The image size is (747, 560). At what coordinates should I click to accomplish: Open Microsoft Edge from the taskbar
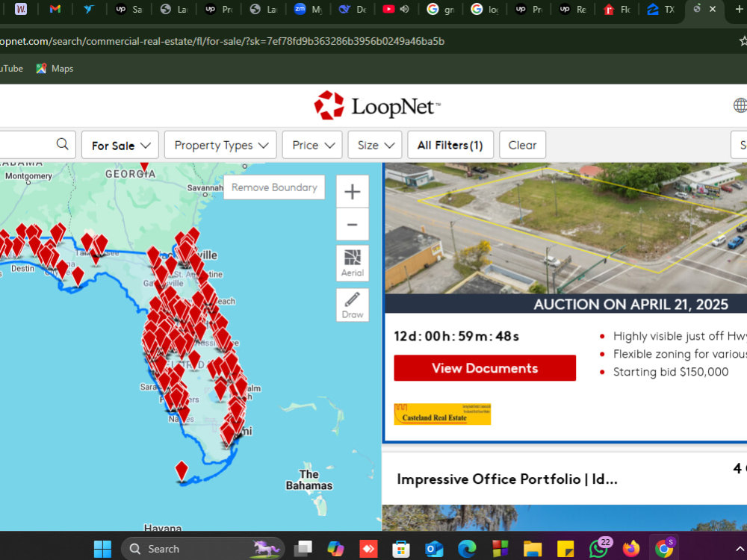[x=467, y=549]
